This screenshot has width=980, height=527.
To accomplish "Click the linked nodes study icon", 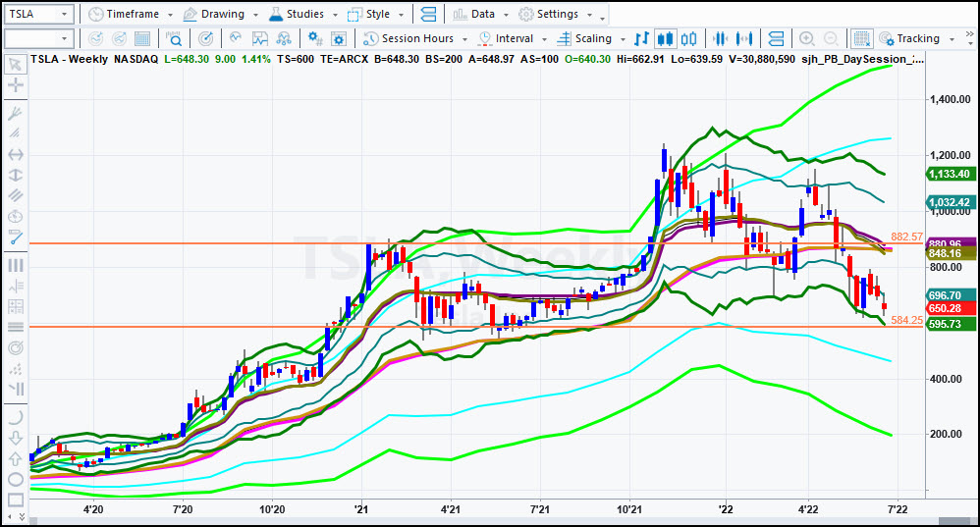I will (284, 38).
